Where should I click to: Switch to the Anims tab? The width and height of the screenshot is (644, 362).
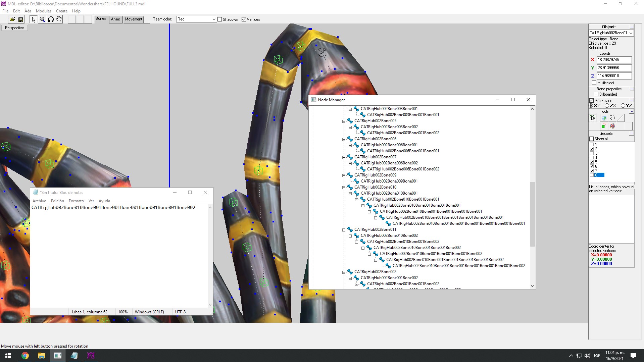click(x=116, y=19)
